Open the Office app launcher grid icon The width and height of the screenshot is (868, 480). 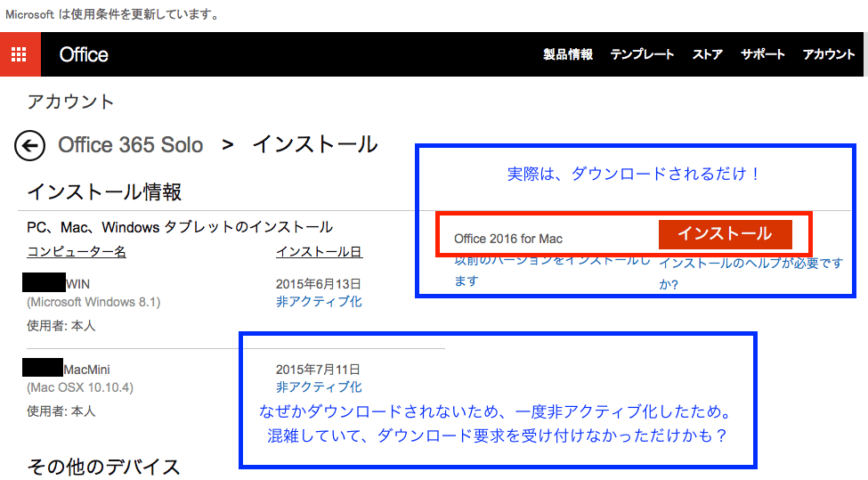pyautogui.click(x=19, y=54)
